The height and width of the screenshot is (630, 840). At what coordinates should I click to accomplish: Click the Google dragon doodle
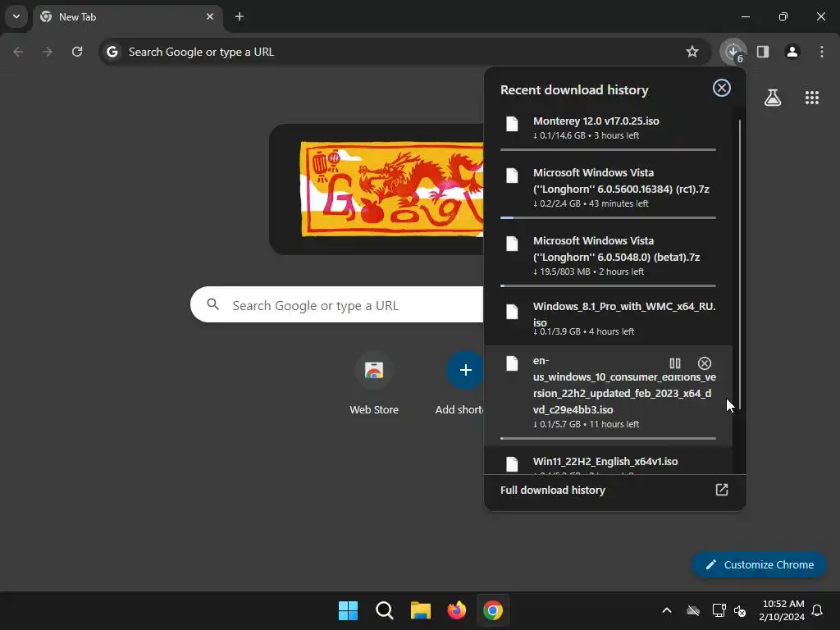pos(391,189)
